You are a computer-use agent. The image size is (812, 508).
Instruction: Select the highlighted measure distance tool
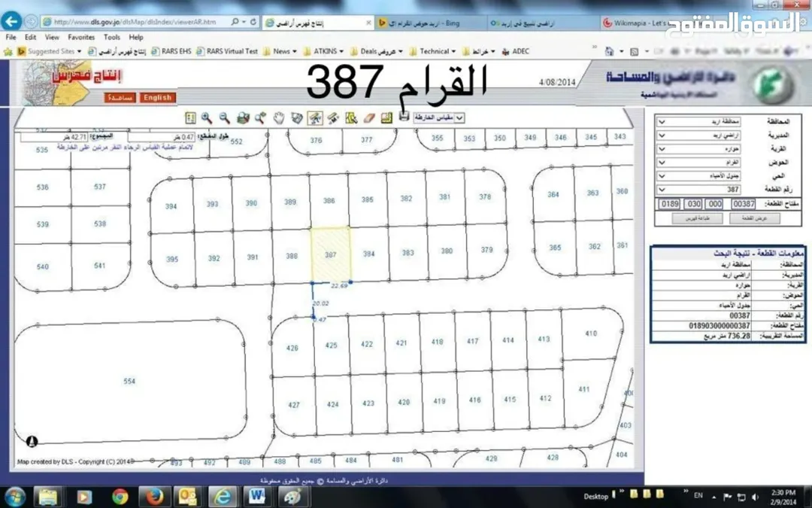pos(315,118)
